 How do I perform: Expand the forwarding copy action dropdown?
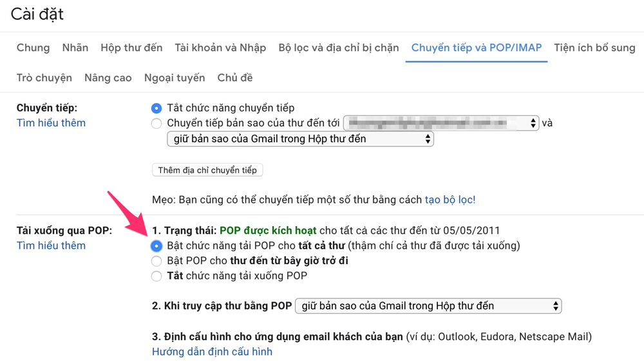tap(300, 139)
